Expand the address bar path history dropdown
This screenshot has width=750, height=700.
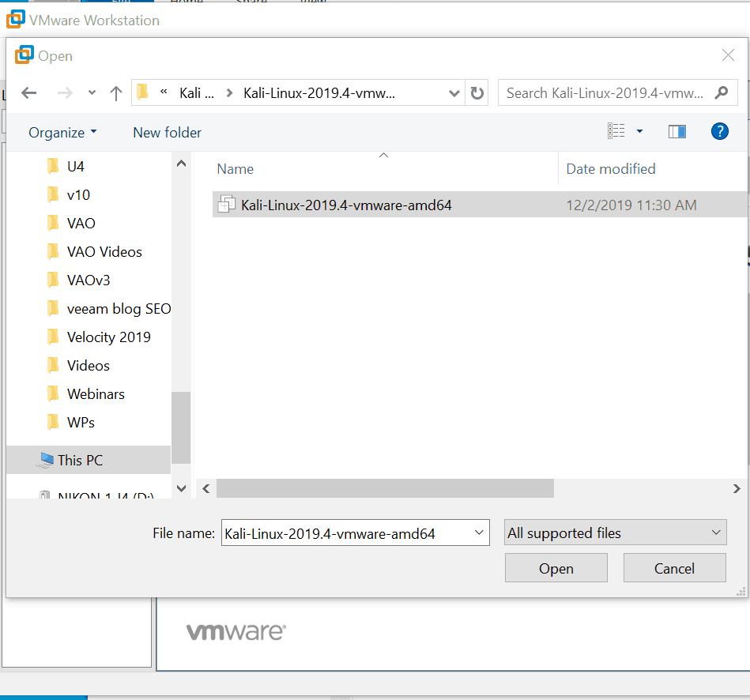coord(454,92)
